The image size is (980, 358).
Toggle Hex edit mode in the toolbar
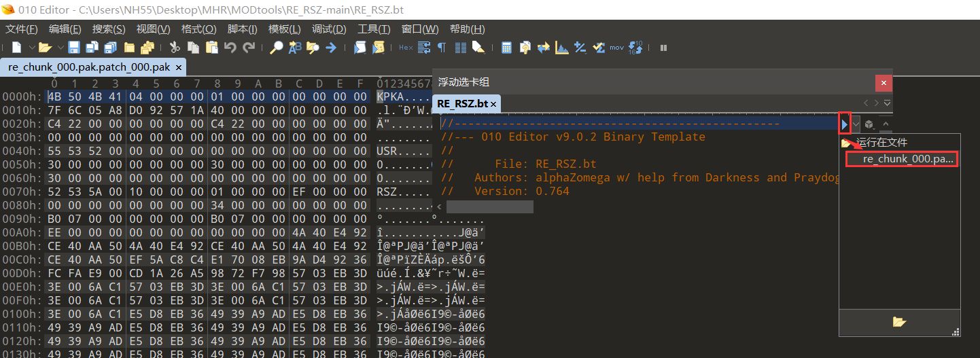coord(406,48)
